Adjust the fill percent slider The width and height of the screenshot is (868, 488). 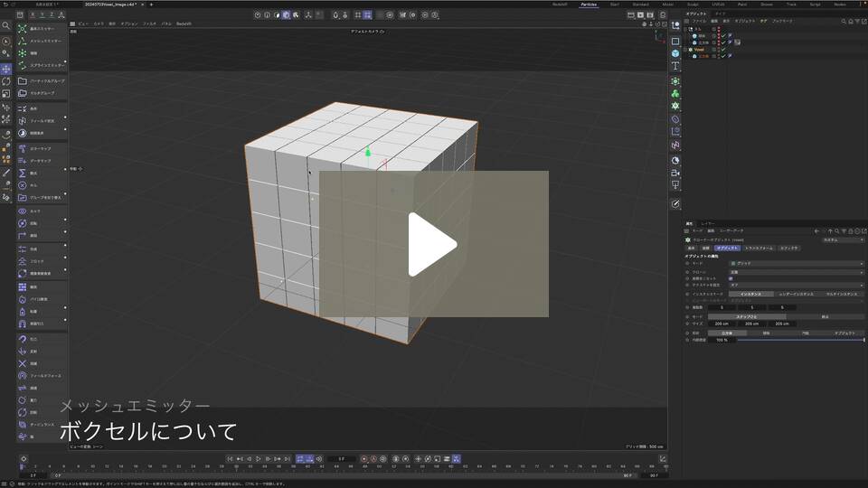pyautogui.click(x=800, y=341)
